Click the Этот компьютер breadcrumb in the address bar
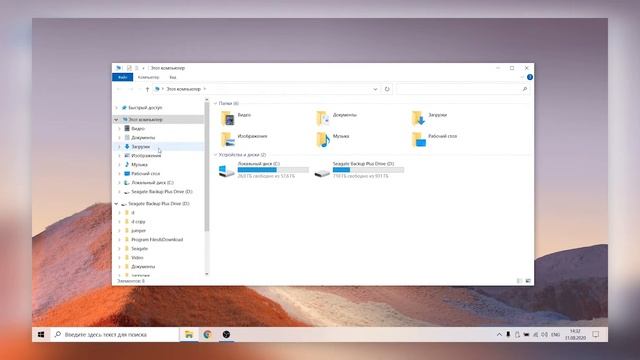This screenshot has height=360, width=640. (x=183, y=89)
